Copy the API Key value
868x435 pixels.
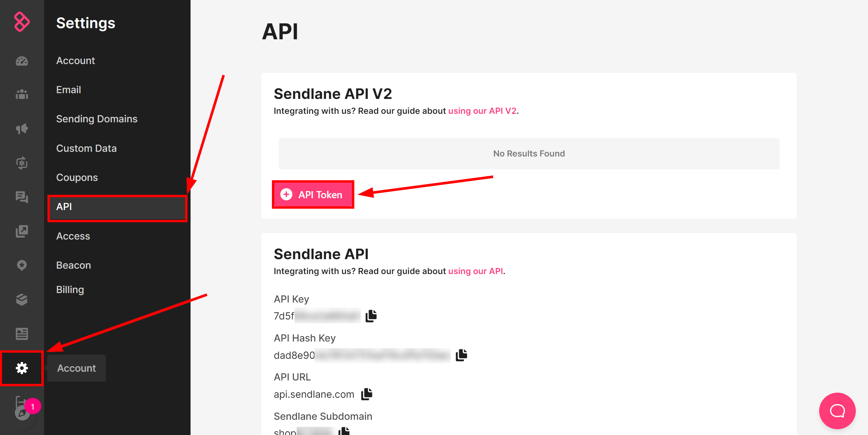pyautogui.click(x=371, y=316)
